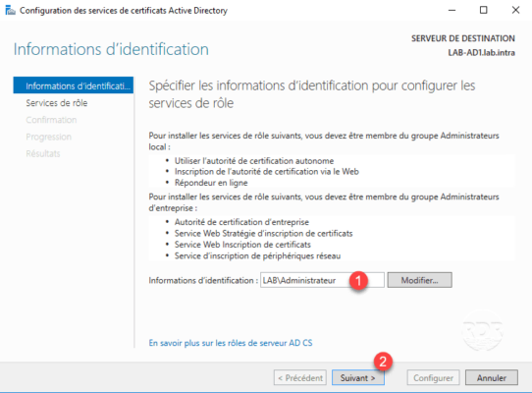This screenshot has width=532, height=393.
Task: Select the Services de rôle step
Action: (x=57, y=103)
